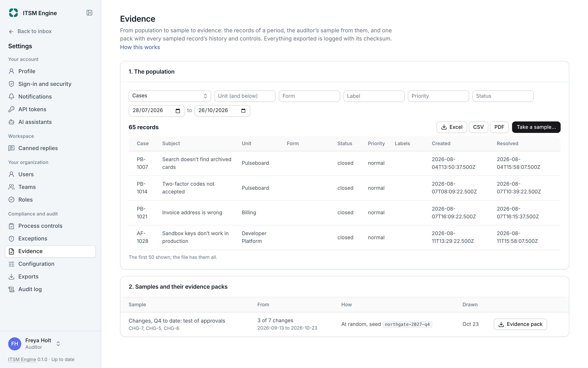
Task: Click the seed northgate-2027-q4 code
Action: pos(407,324)
